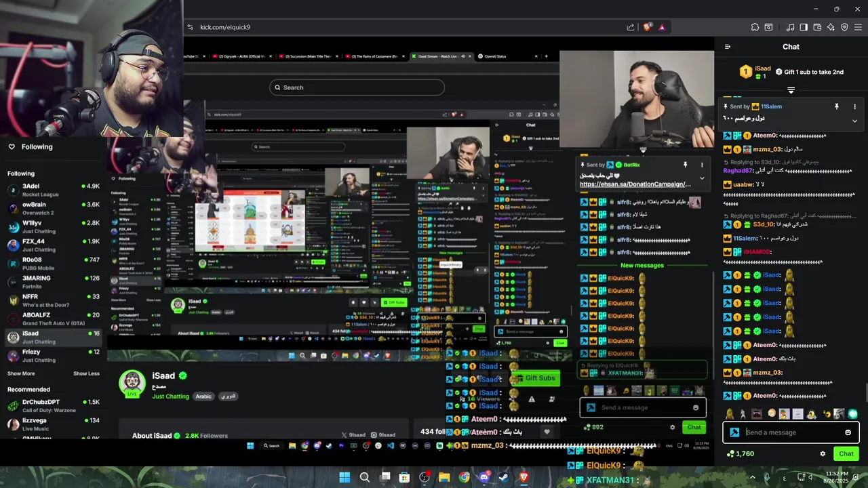868x488 pixels.
Task: Click the streamer webcam overlay in the top-left
Action: tap(92, 68)
